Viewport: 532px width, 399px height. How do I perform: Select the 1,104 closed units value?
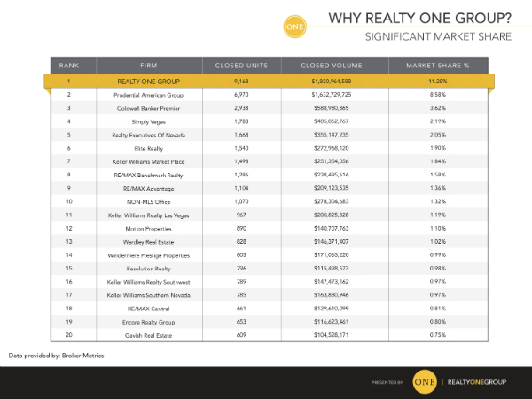[241, 188]
